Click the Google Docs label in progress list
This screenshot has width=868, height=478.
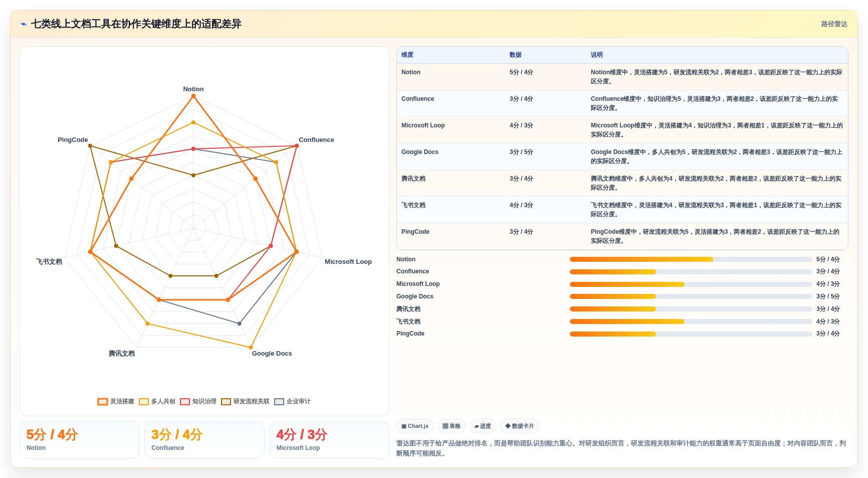pos(415,296)
